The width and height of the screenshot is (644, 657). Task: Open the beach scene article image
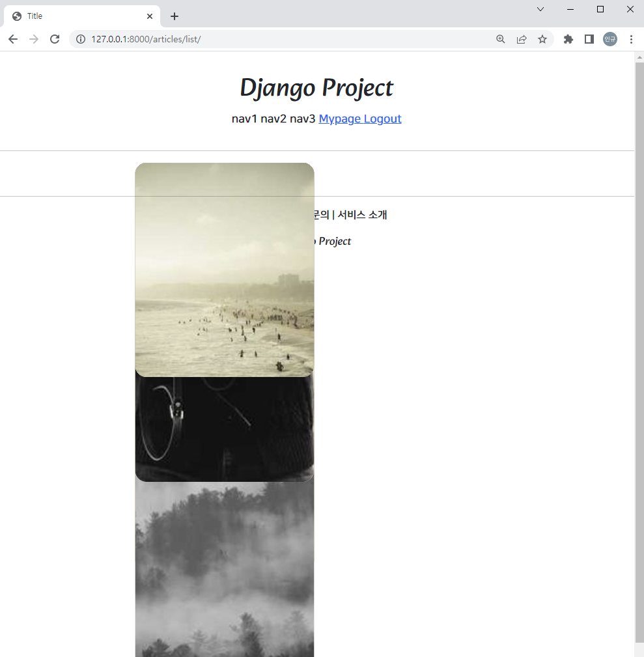coord(225,270)
